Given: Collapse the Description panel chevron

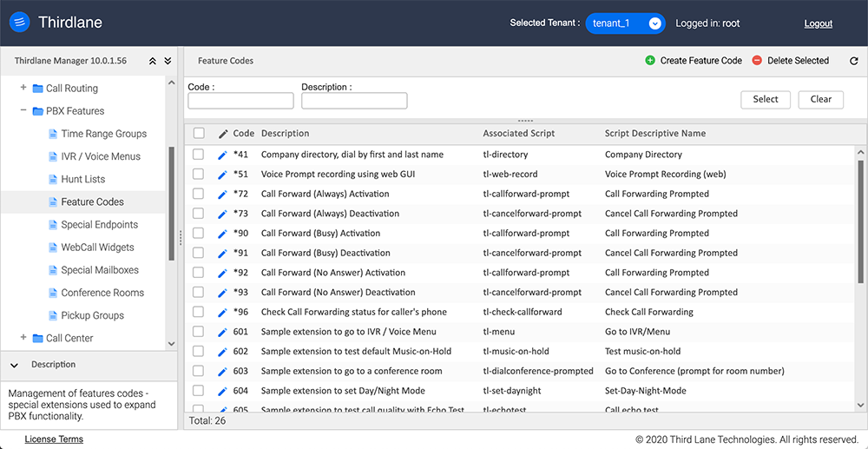Looking at the screenshot, I should 15,365.
